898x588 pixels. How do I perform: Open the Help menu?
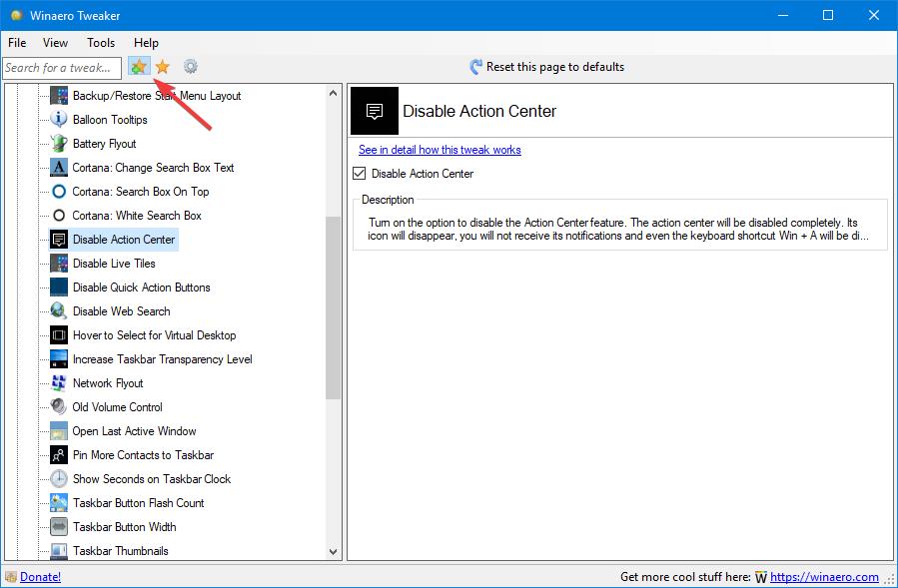click(146, 42)
